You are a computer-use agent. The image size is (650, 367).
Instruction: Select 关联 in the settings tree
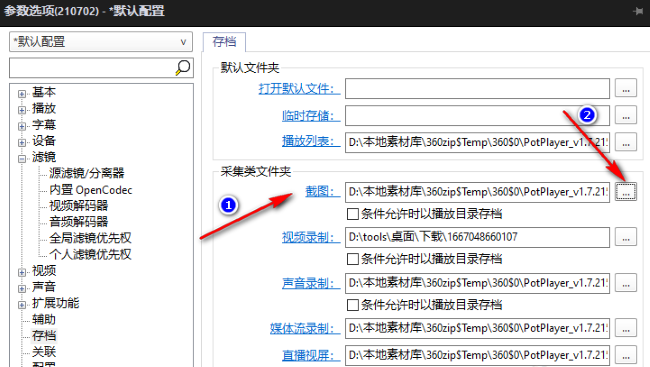pyautogui.click(x=44, y=352)
